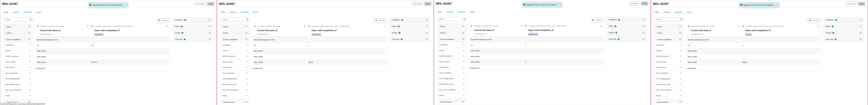Add Time enrolled column in Average aggregation panel

(x=30, y=62)
